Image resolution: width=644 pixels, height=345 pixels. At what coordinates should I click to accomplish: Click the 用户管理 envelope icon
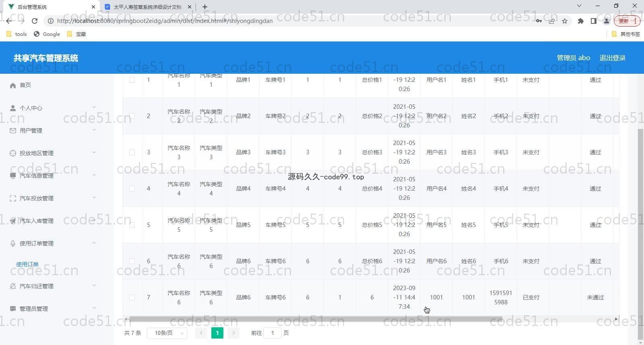13,131
